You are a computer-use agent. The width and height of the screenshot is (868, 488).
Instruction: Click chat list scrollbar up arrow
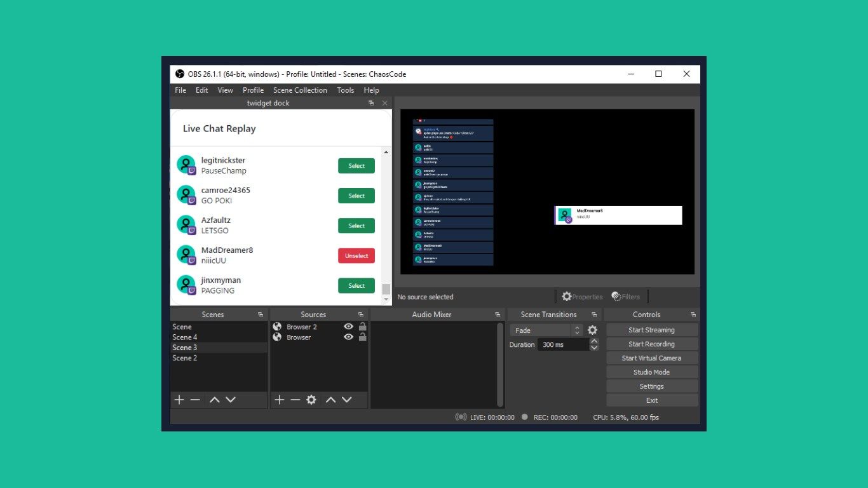click(x=386, y=152)
